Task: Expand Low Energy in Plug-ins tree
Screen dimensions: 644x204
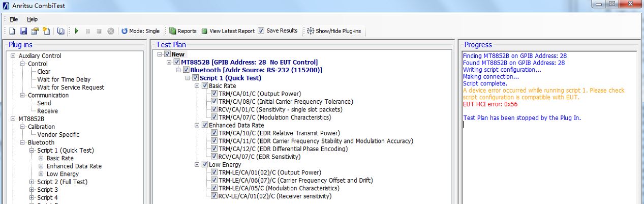Action: (x=41, y=174)
